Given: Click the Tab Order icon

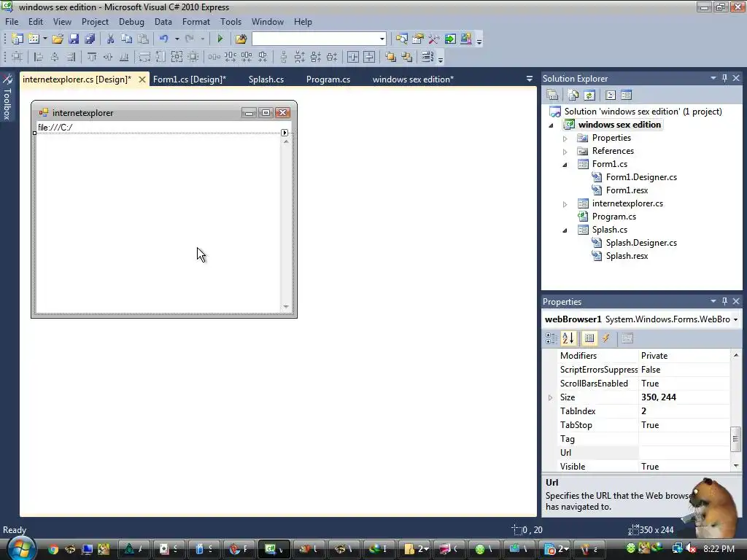Looking at the screenshot, I should click(427, 57).
